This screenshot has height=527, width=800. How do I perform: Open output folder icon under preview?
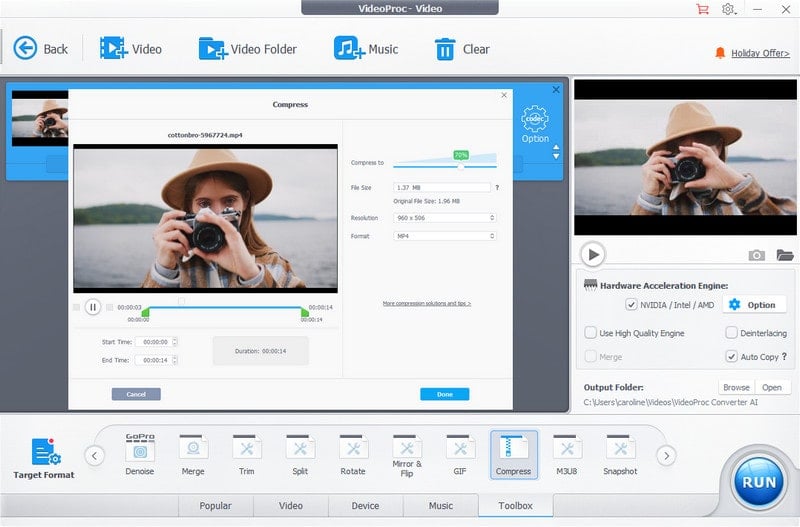[x=785, y=255]
